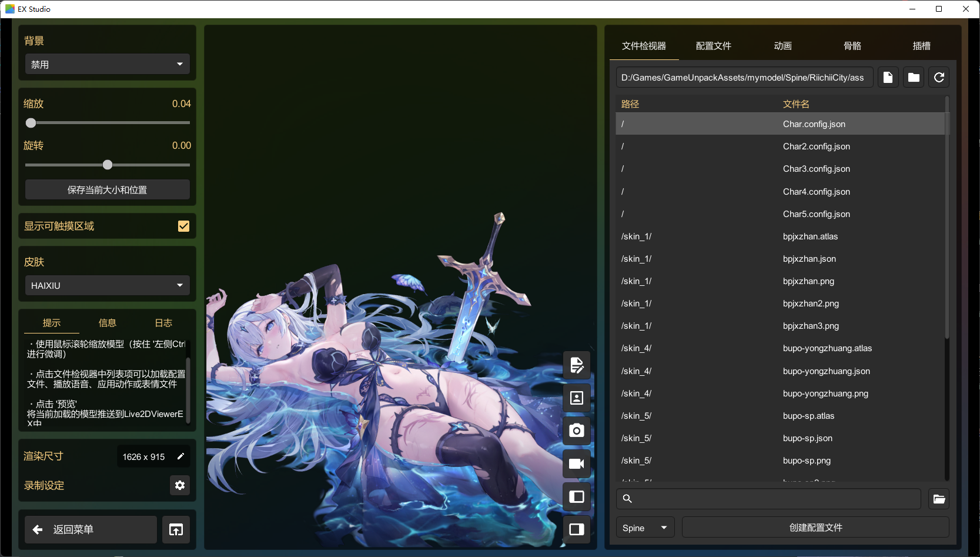Click 保存当前大小和位置 button
The height and width of the screenshot is (557, 980).
coord(107,190)
